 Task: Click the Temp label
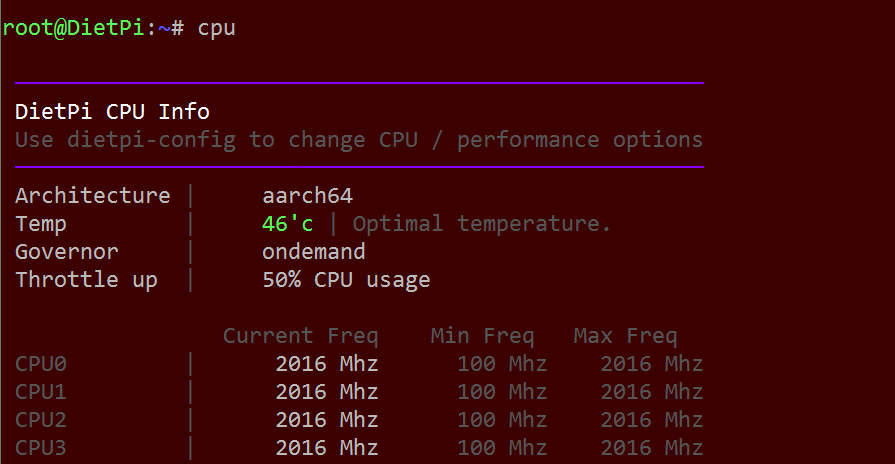click(41, 224)
